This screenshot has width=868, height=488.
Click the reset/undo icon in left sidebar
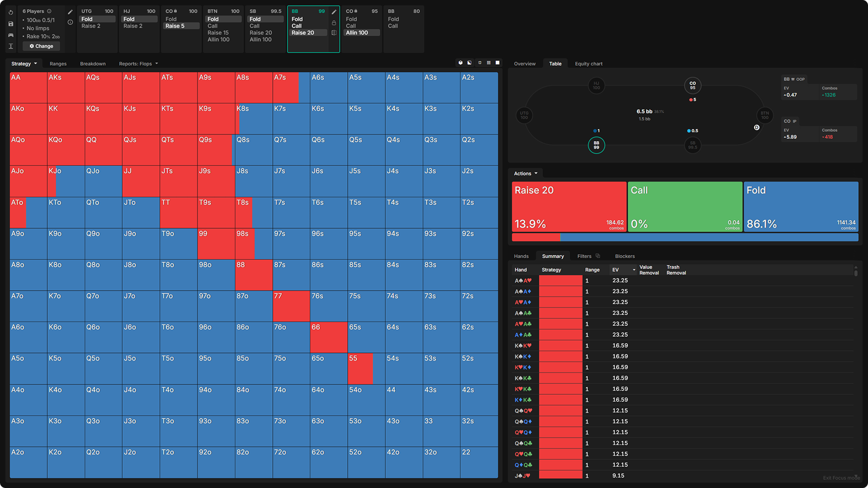pos(11,12)
